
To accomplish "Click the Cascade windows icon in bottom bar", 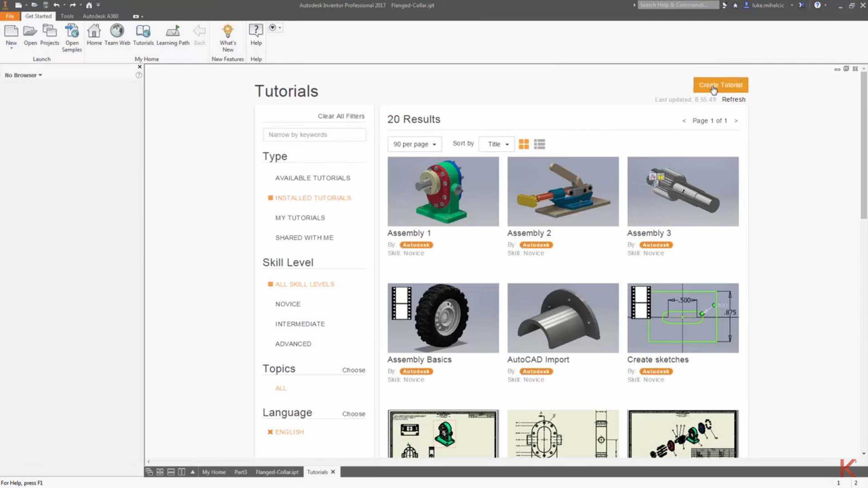I will click(x=149, y=472).
